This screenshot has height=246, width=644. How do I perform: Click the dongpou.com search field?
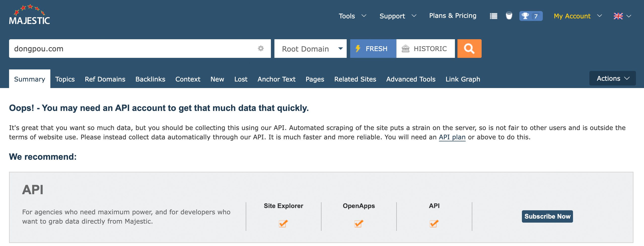click(131, 49)
